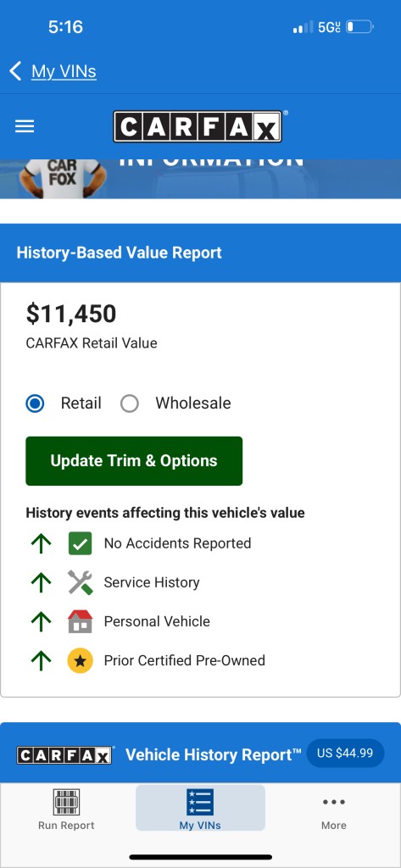Viewport: 401px width, 868px height.
Task: Tap the green No Accidents Reported checkmark icon
Action: pos(81,543)
